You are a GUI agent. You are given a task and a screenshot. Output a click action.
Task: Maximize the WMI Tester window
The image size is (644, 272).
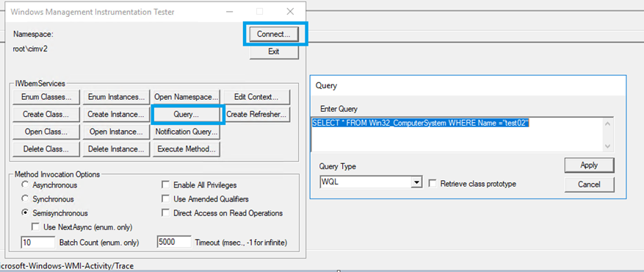pyautogui.click(x=259, y=12)
